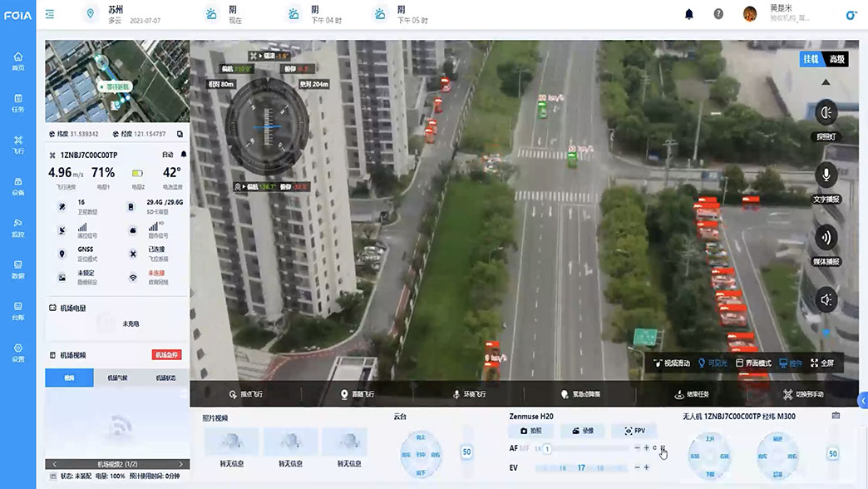Image resolution: width=868 pixels, height=489 pixels.
Task: Toggle the 控件 controls overlay
Action: click(790, 363)
